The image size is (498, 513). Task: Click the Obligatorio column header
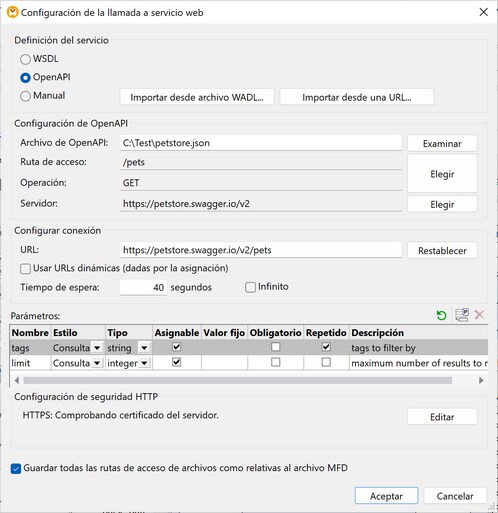(x=276, y=333)
